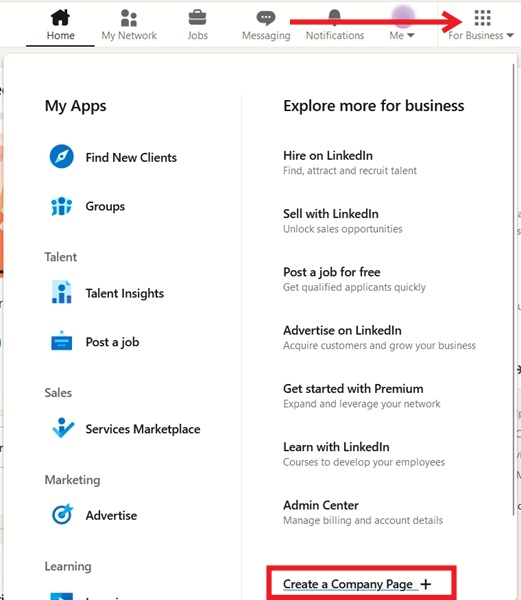Screen dimensions: 521x600
Task: Open the Me profile avatar
Action: (403, 16)
